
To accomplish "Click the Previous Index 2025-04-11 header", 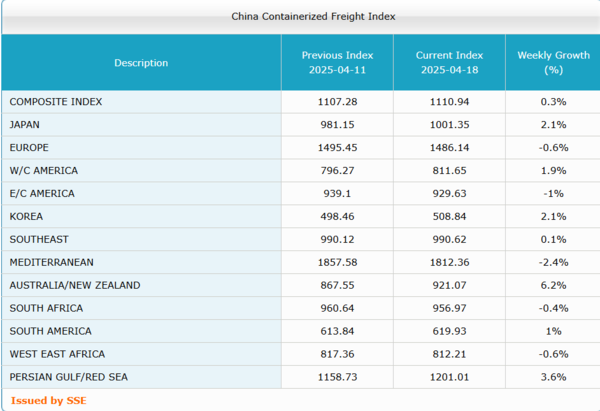I will pyautogui.click(x=337, y=63).
